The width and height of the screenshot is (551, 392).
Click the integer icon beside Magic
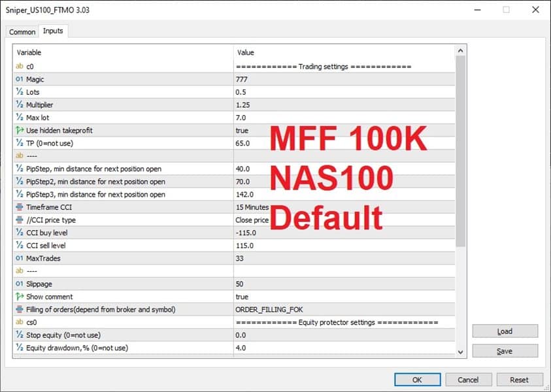click(20, 79)
